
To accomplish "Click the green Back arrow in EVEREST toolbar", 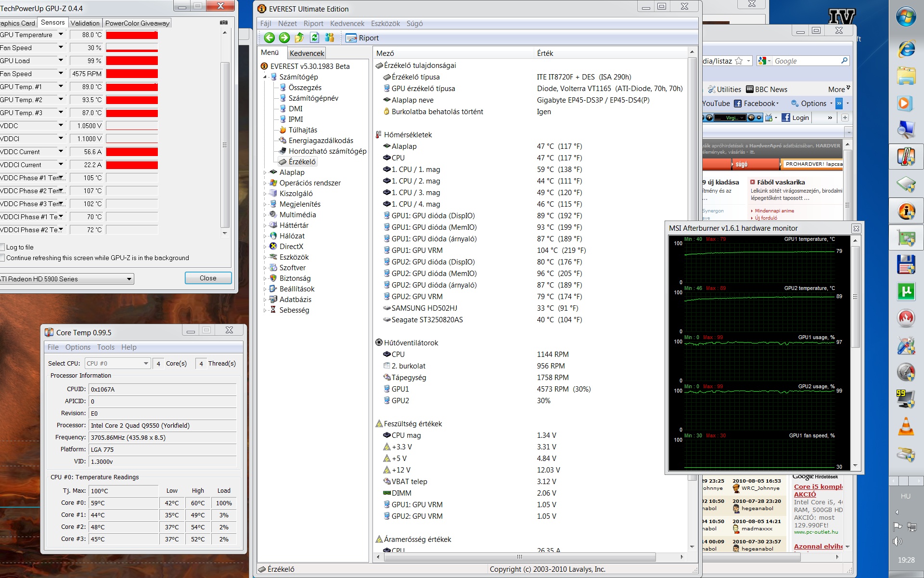I will tap(269, 38).
